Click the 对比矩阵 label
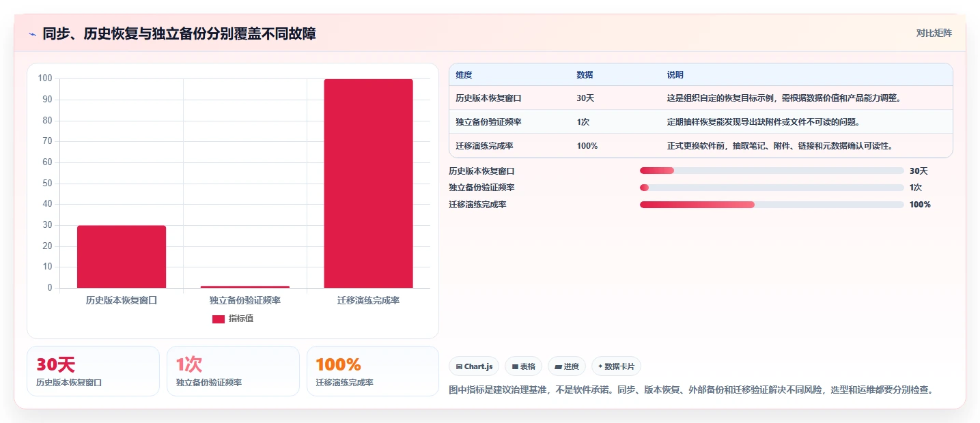Viewport: 980px width, 423px height. (x=934, y=33)
